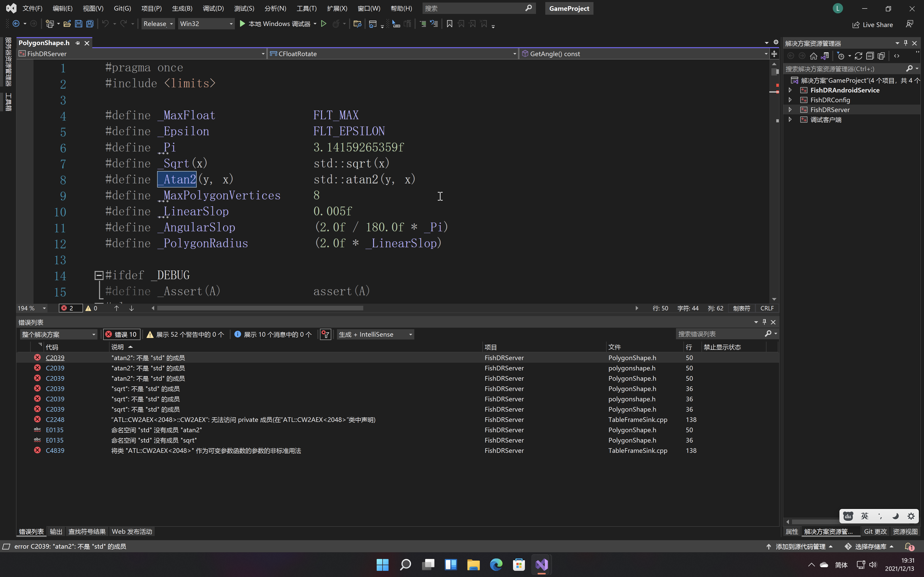Toggle the messages filter in error list
Viewport: 924px width, 577px height.
(273, 334)
